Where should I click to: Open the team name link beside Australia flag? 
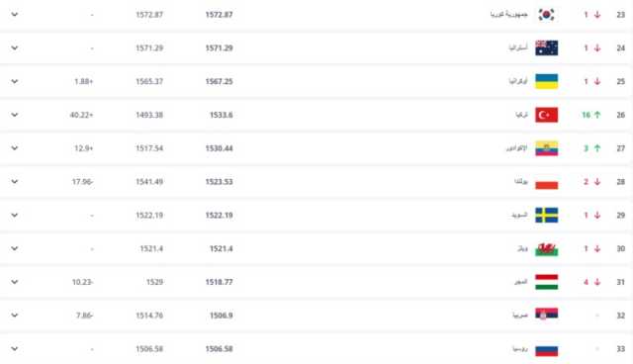tap(518, 48)
